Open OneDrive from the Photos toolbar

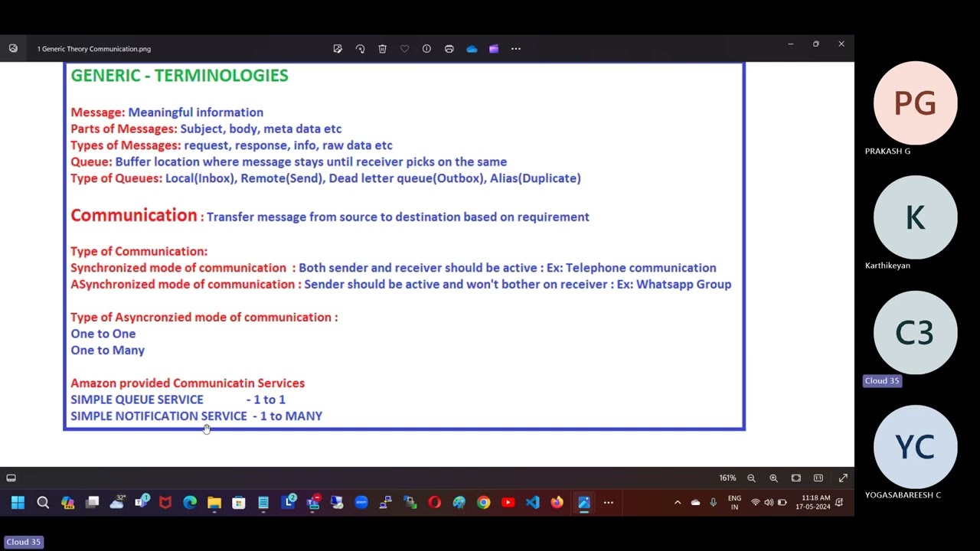click(472, 49)
